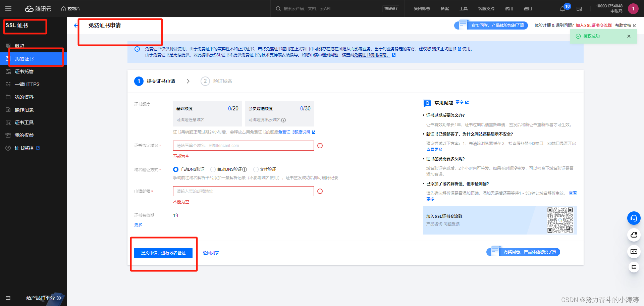Click 加入SSL证书交流群 red link
Screen dimensions: 644x306
594,25
